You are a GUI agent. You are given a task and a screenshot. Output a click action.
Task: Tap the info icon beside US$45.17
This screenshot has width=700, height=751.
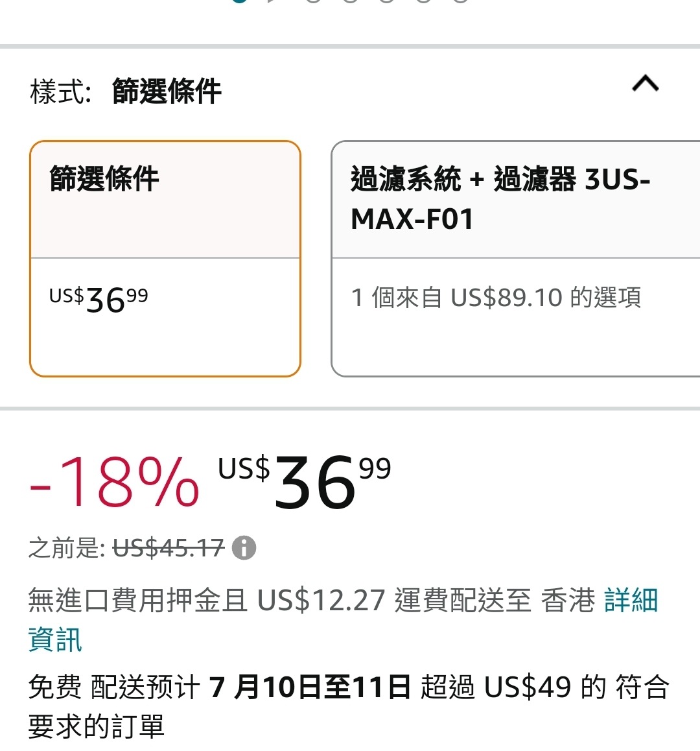pyautogui.click(x=244, y=547)
